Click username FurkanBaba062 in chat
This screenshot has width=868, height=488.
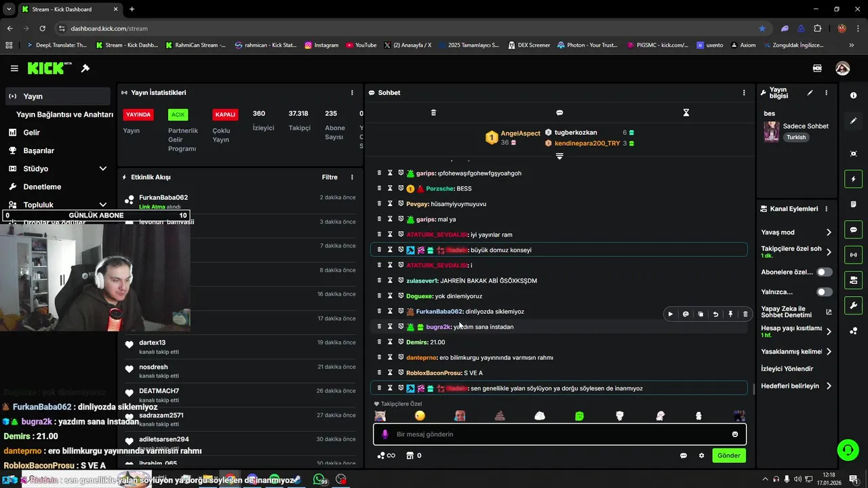pyautogui.click(x=439, y=312)
